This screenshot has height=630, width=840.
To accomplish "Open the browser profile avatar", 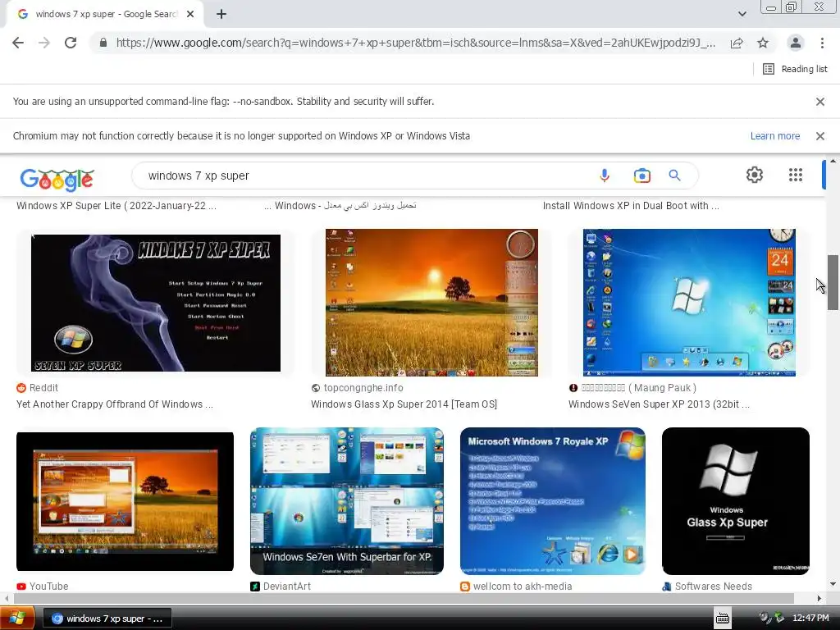I will 796,43.
